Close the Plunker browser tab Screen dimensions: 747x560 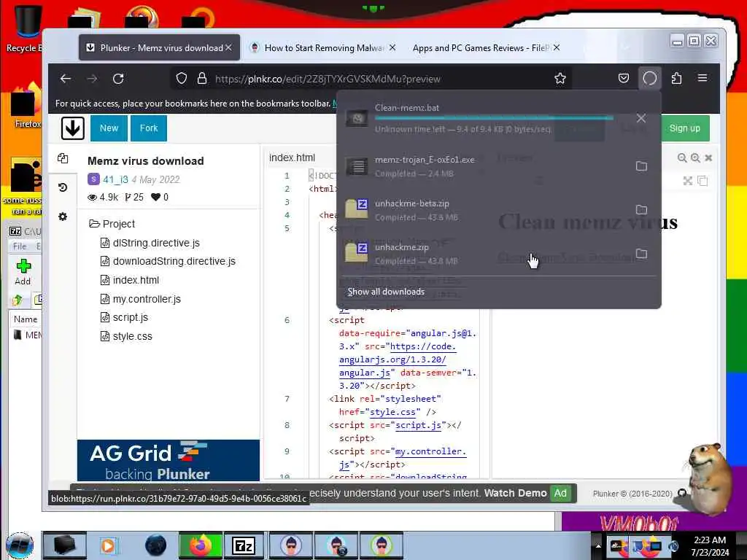[228, 47]
